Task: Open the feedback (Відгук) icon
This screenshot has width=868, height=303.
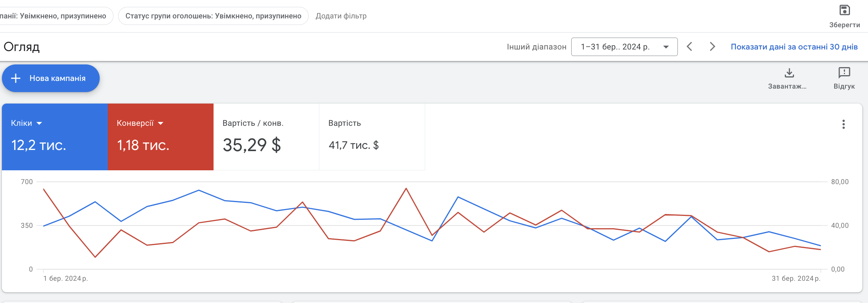Action: point(844,72)
